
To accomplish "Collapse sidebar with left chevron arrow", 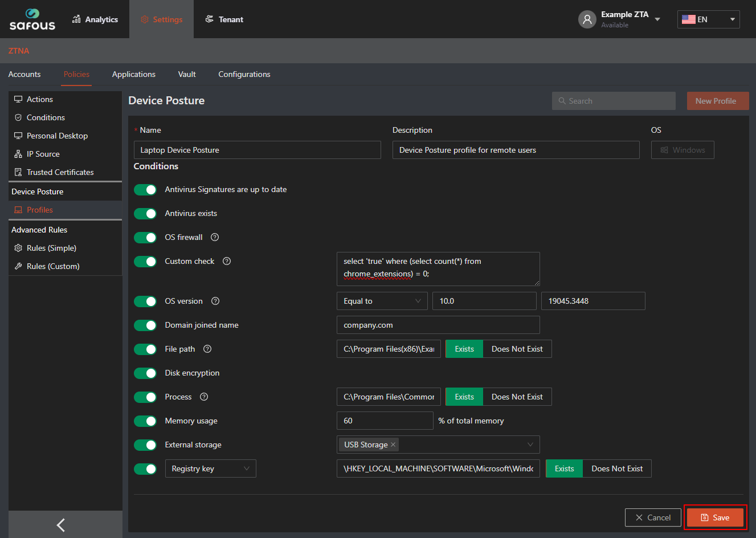I will [61, 525].
